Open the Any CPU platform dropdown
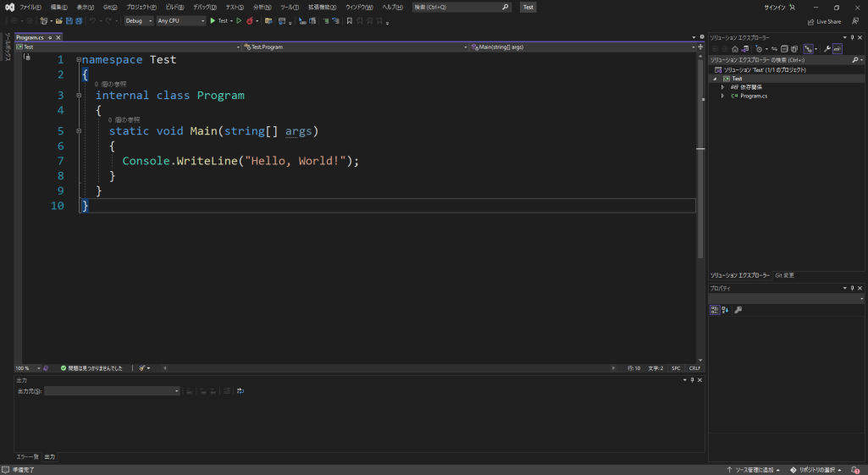Viewport: 868px width, 475px height. (180, 21)
